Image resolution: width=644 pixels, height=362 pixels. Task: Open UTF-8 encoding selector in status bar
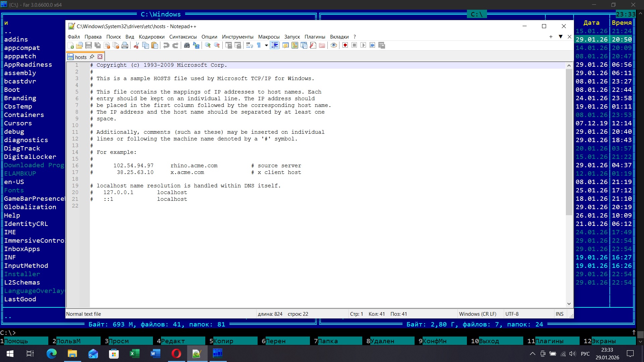click(x=512, y=314)
